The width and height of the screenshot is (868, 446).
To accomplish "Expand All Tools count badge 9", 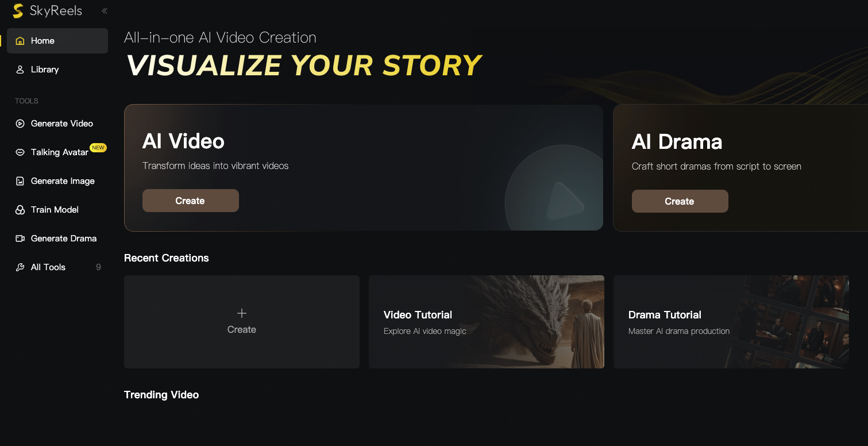I will click(x=98, y=267).
